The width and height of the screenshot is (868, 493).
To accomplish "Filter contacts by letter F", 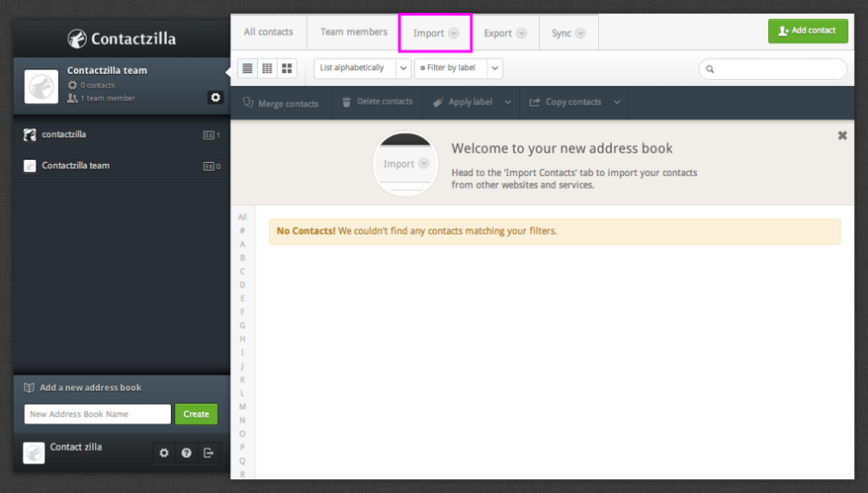I will 242,312.
